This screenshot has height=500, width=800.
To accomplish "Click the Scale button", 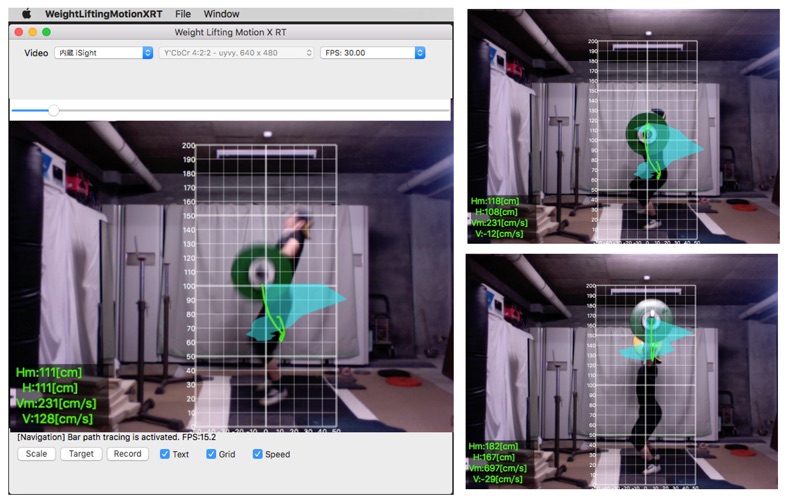I will click(x=36, y=454).
